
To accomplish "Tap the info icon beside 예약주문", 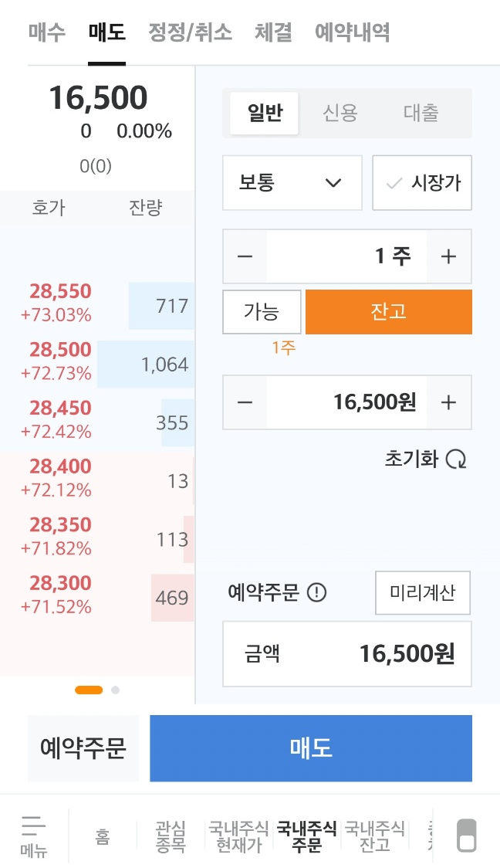I will click(316, 593).
